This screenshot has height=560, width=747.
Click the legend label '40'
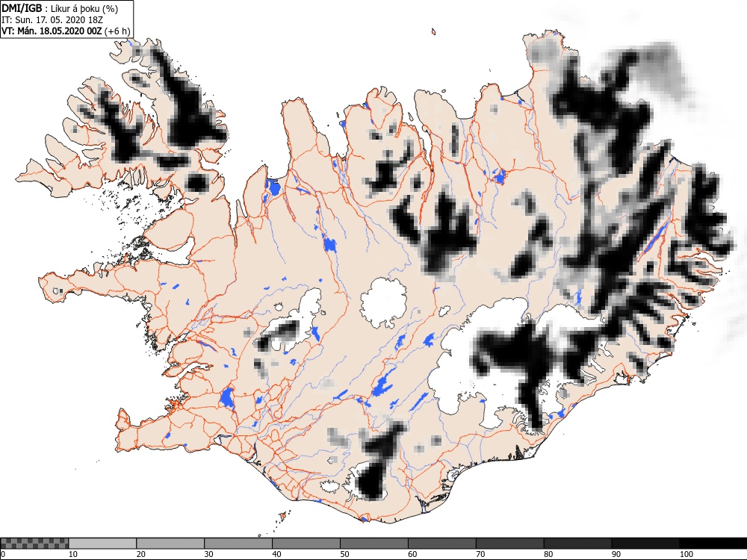tap(277, 554)
